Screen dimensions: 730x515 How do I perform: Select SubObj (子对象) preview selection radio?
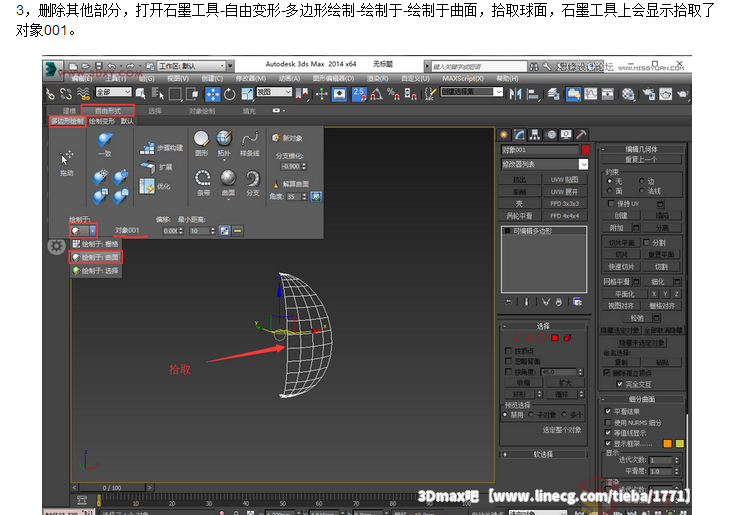coord(531,414)
